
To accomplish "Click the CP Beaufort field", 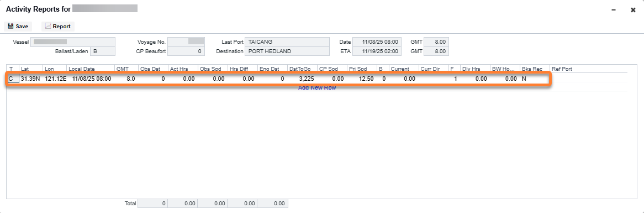I will pyautogui.click(x=186, y=51).
